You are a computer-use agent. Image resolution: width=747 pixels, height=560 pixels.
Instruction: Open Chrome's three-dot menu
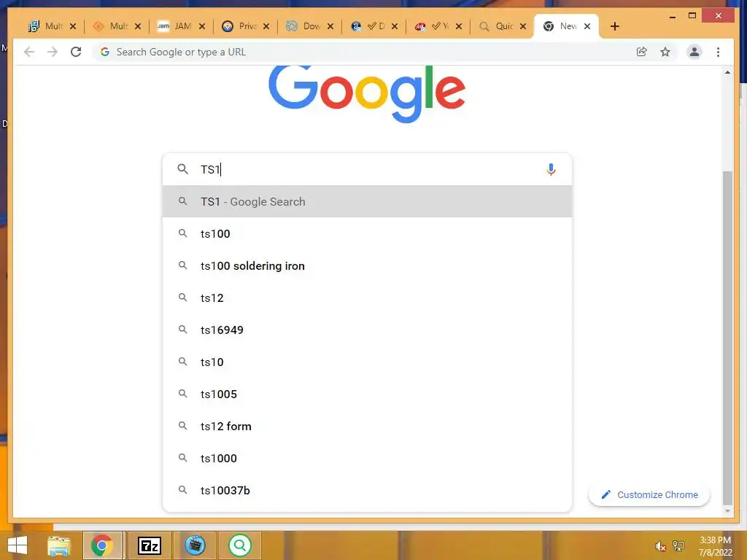[x=718, y=52]
